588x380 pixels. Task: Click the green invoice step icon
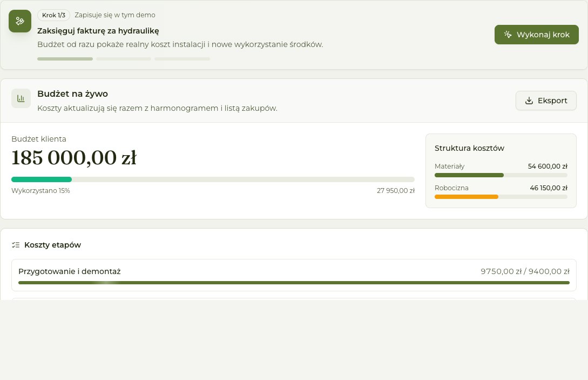20,21
